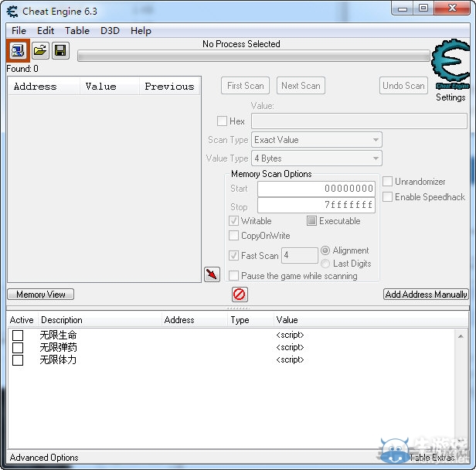Viewport: 476px width, 470px height.
Task: Select the Last Digits radio button
Action: (x=325, y=264)
